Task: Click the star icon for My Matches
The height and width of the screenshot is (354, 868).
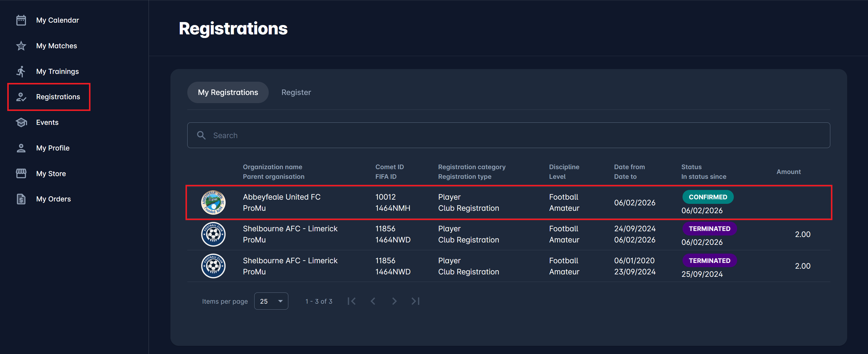Action: 21,46
